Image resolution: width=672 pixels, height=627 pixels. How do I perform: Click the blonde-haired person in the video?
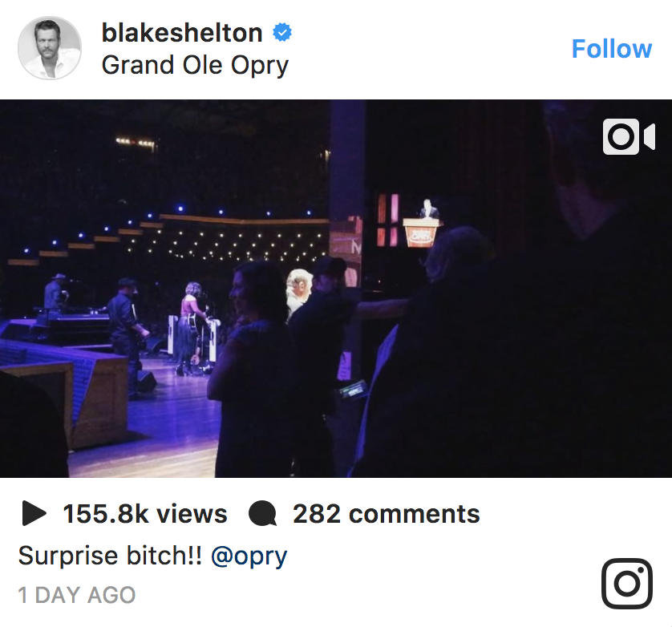(297, 290)
